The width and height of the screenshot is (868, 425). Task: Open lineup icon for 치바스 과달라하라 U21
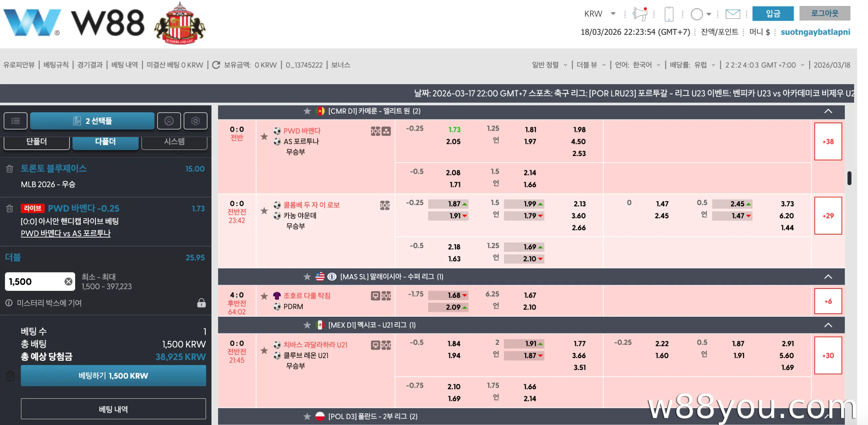(386, 345)
